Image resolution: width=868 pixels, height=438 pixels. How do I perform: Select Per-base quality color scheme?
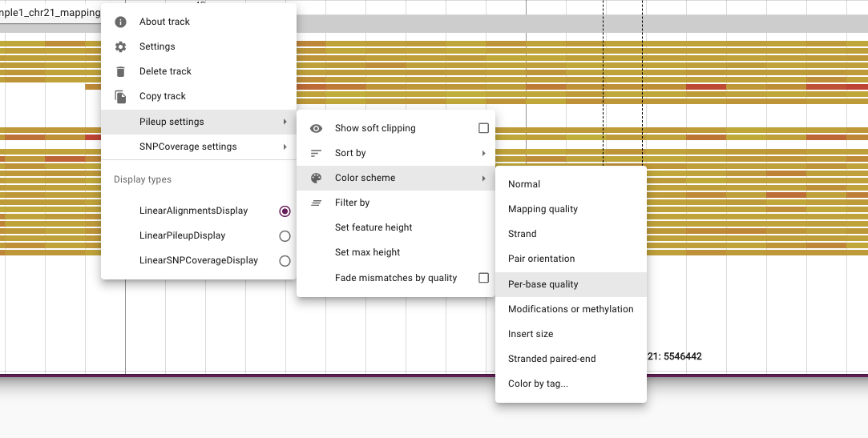pyautogui.click(x=571, y=284)
